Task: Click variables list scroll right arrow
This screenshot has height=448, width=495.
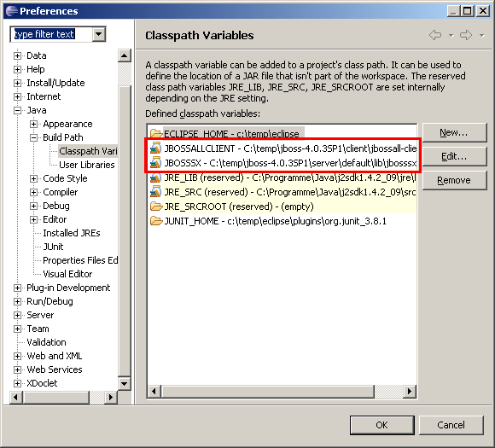Action: pyautogui.click(x=410, y=392)
